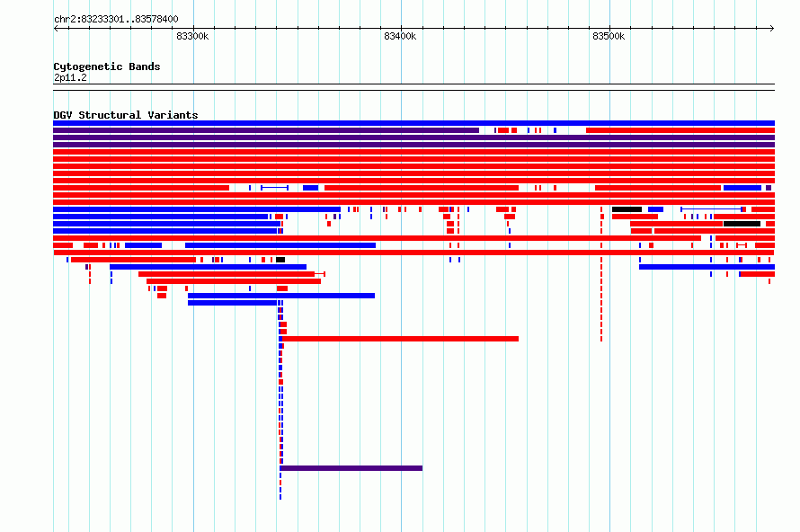Select the short purple variant bar lowest in track
This screenshot has height=532, width=800.
[351, 468]
